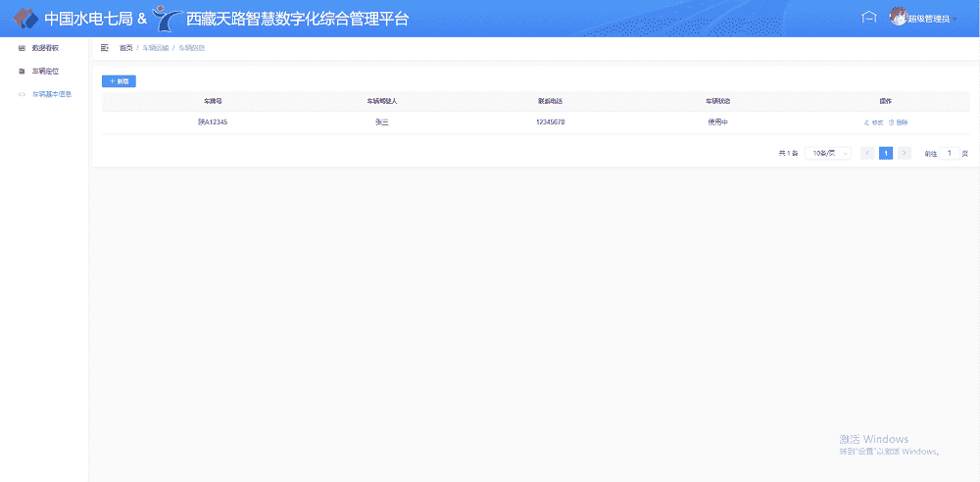Click 修改 to edit vehicle 陕A12345
The width and height of the screenshot is (980, 482).
(x=873, y=122)
